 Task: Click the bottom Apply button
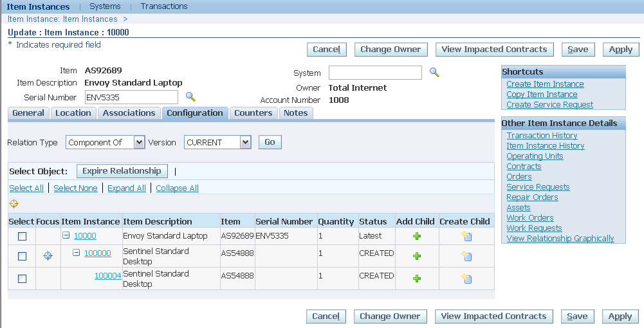click(620, 316)
